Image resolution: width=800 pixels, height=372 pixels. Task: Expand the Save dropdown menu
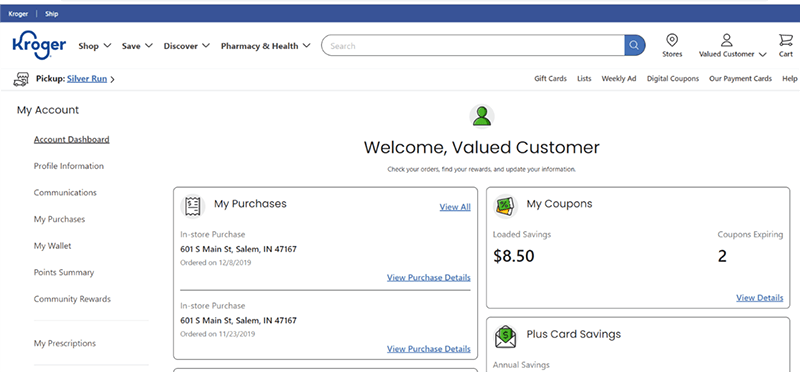(x=137, y=46)
